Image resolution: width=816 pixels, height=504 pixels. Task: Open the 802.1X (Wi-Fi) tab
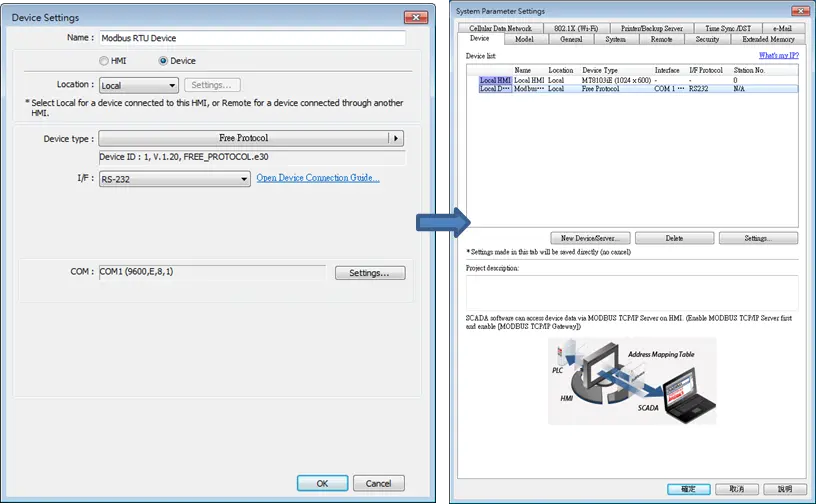point(576,28)
